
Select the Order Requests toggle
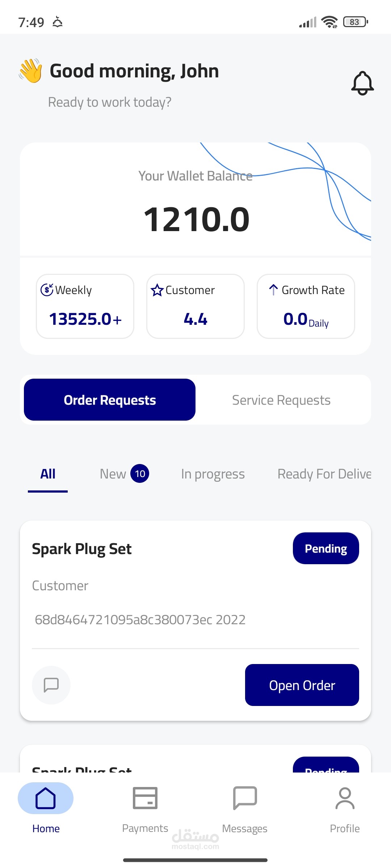(110, 400)
